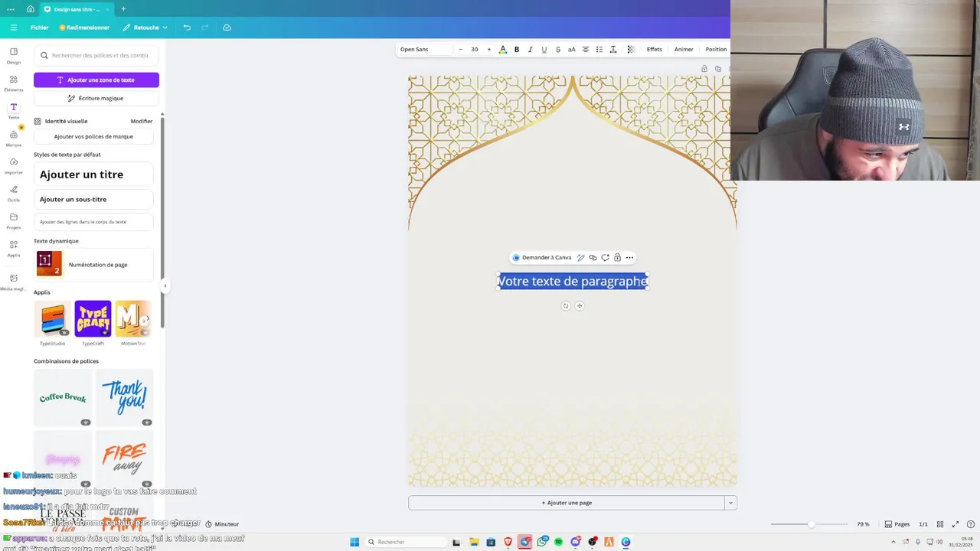This screenshot has height=551, width=980.
Task: Click Modifier next to Identité visuelle
Action: [x=142, y=121]
